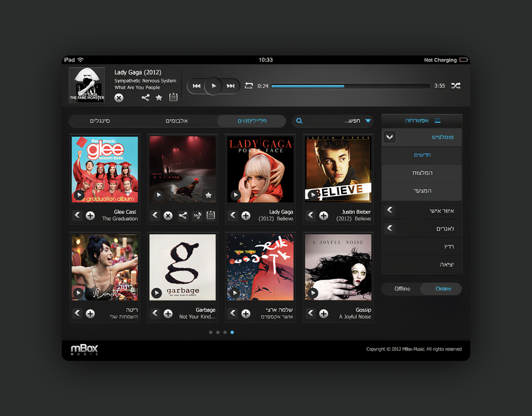Switch to the סינגלים tab
Image resolution: width=532 pixels, height=416 pixels.
100,121
